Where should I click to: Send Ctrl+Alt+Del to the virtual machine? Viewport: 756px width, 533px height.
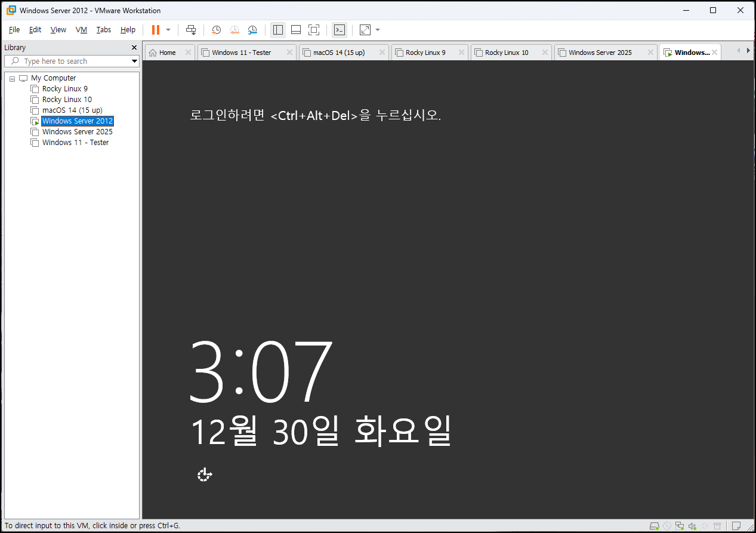tap(191, 29)
